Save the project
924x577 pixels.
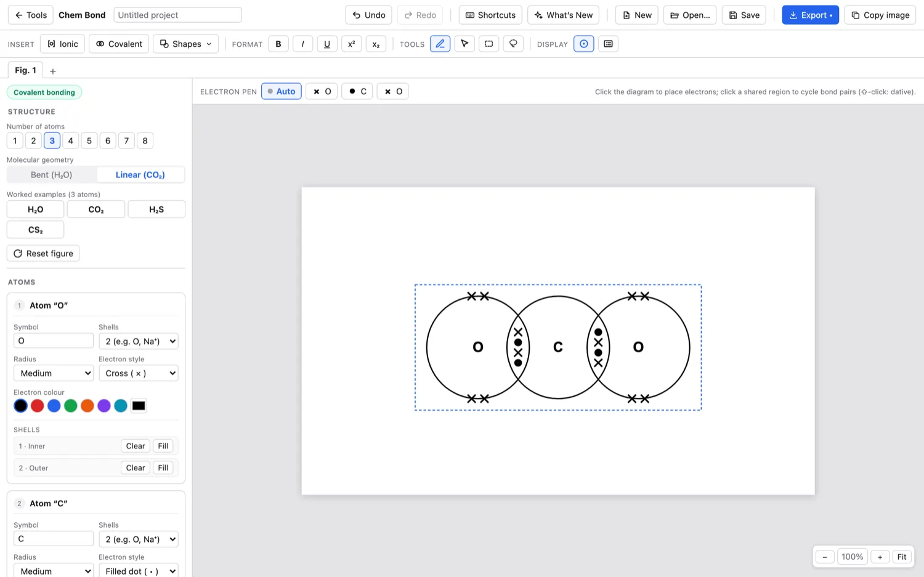pyautogui.click(x=744, y=15)
